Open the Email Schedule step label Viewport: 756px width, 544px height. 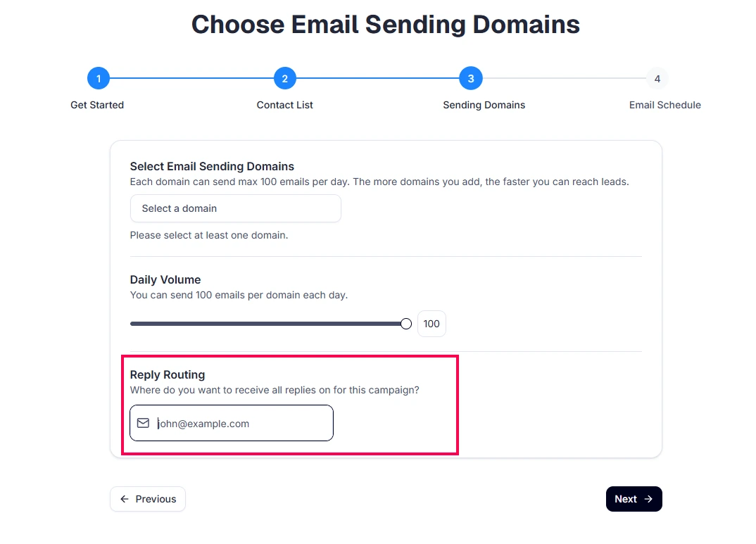click(x=664, y=105)
